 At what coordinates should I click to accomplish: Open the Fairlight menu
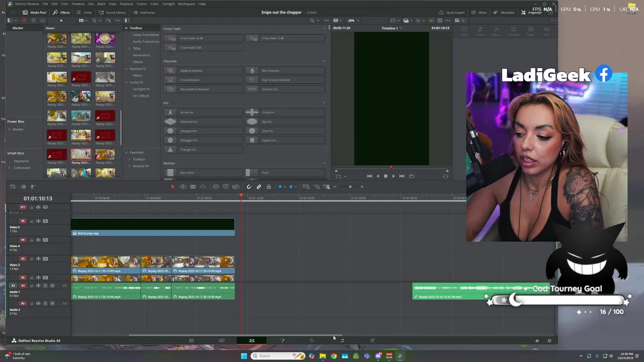click(168, 4)
